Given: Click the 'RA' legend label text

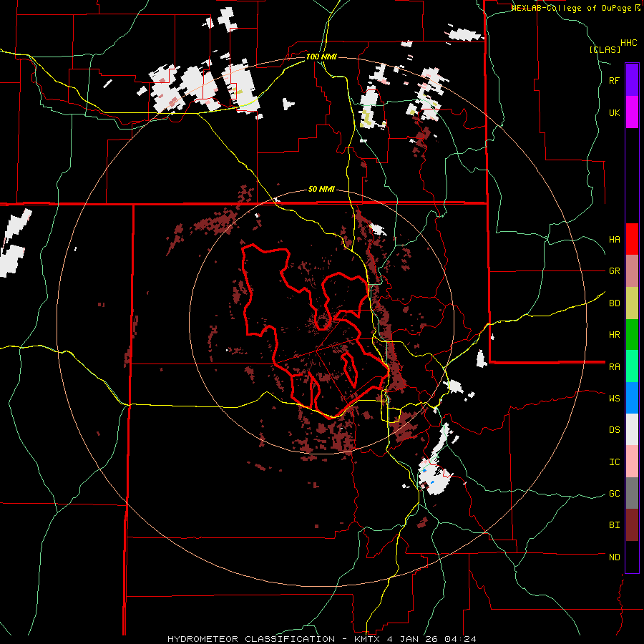Looking at the screenshot, I should click(614, 367).
